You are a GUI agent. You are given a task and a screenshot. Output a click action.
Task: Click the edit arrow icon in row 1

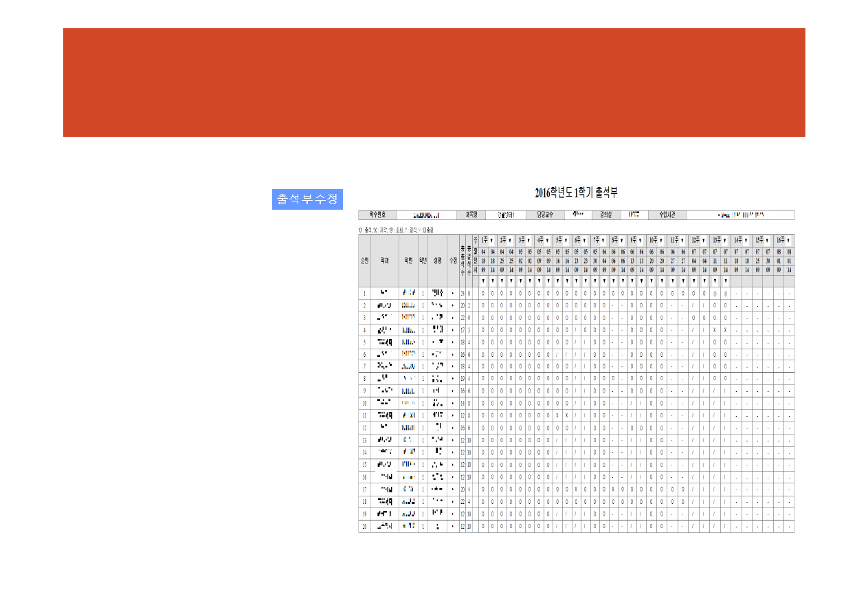453,294
